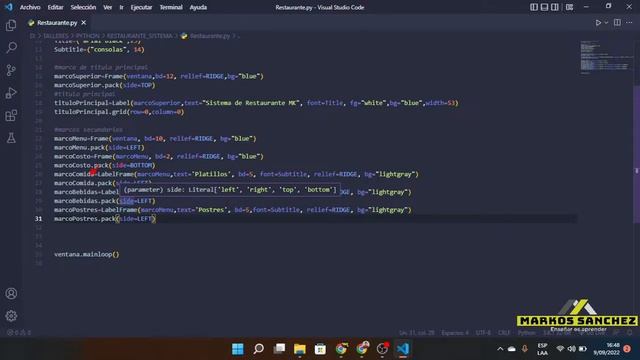
Task: Click the Subtitle=("consolas", 14) line
Action: coord(99,49)
